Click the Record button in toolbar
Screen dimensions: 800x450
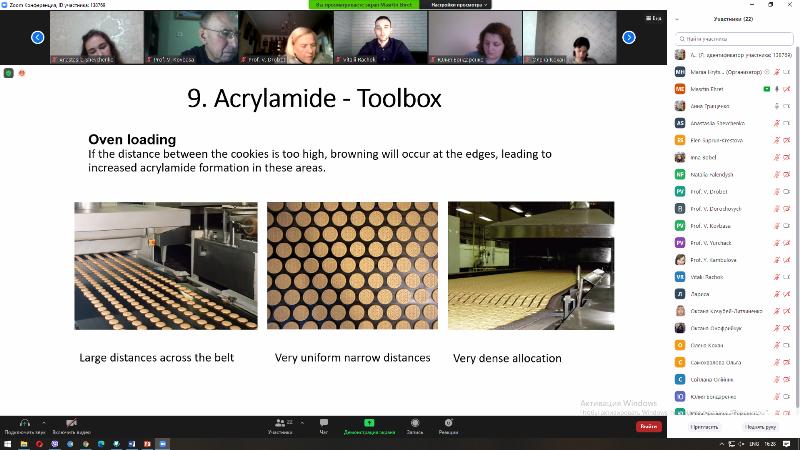click(x=415, y=426)
